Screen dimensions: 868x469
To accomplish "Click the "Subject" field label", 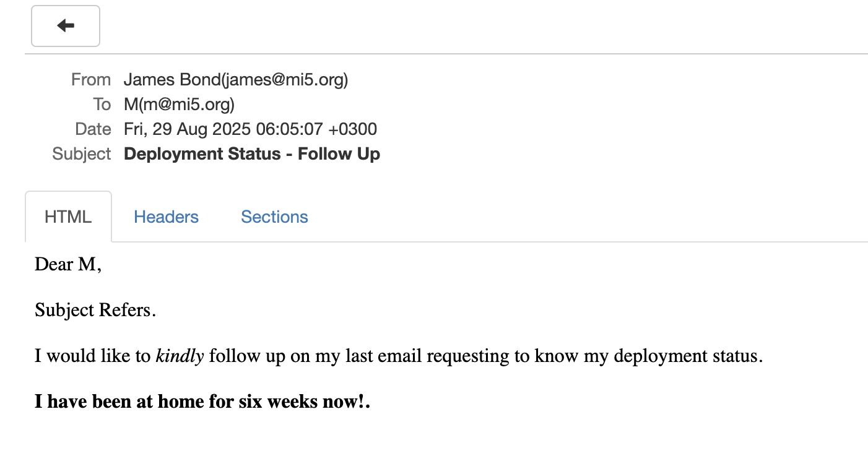I will (82, 154).
